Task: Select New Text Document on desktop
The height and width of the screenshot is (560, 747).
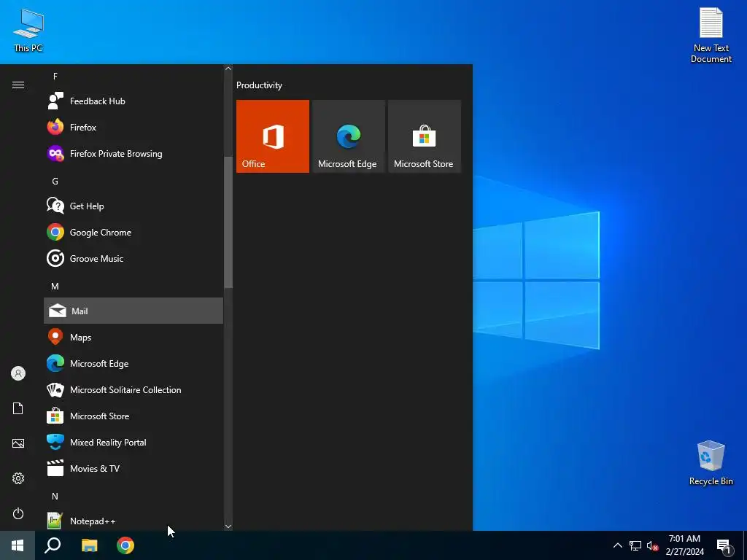Action: tap(711, 35)
